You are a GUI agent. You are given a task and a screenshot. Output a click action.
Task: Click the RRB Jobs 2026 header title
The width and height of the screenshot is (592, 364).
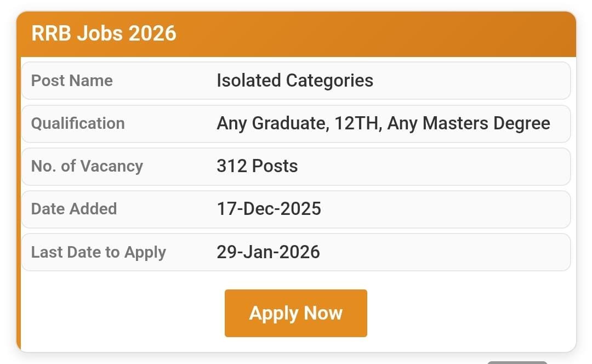(x=104, y=33)
